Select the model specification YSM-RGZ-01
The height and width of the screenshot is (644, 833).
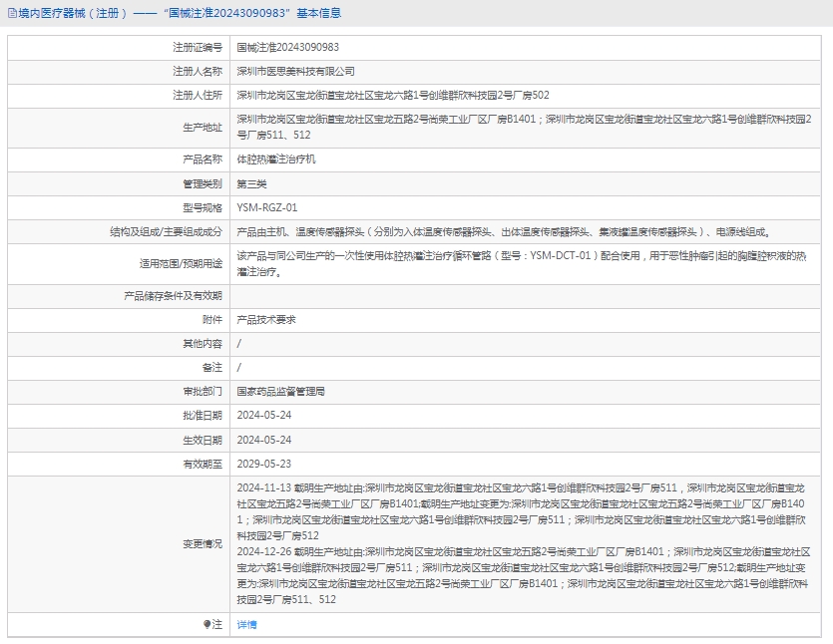[266, 207]
